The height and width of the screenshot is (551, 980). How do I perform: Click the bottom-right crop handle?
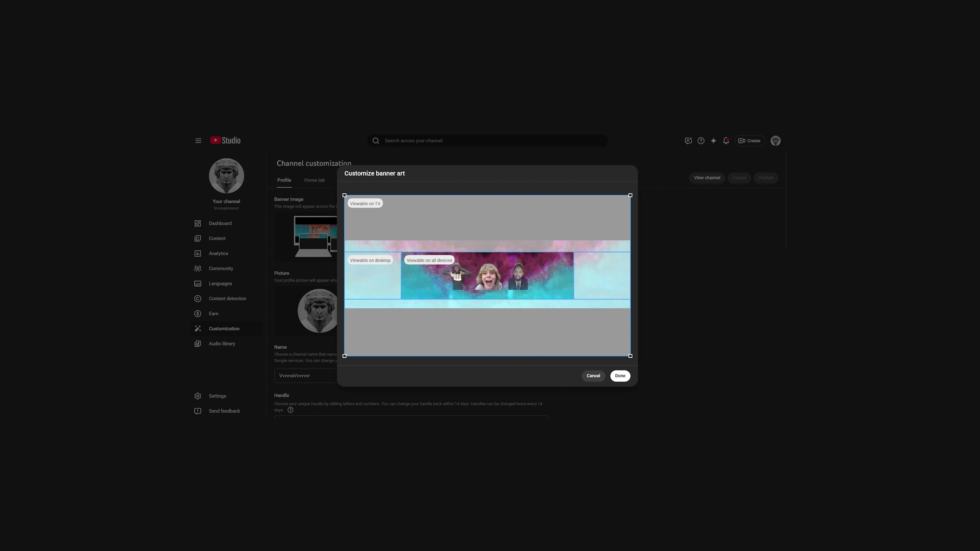click(x=630, y=356)
